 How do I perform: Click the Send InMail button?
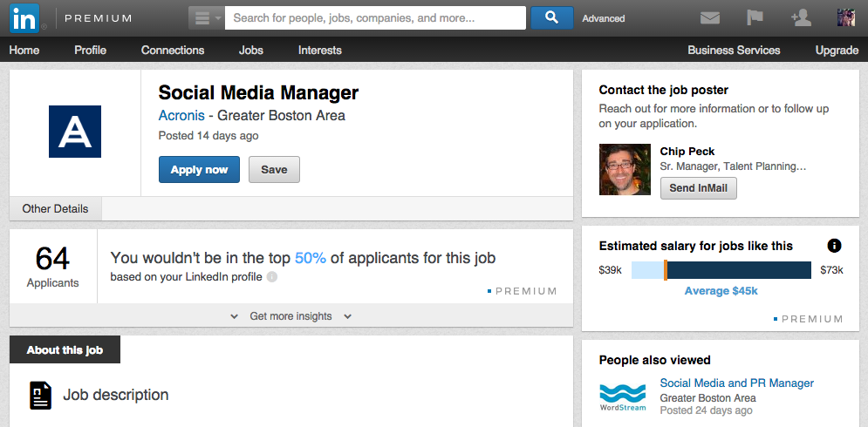pos(698,188)
